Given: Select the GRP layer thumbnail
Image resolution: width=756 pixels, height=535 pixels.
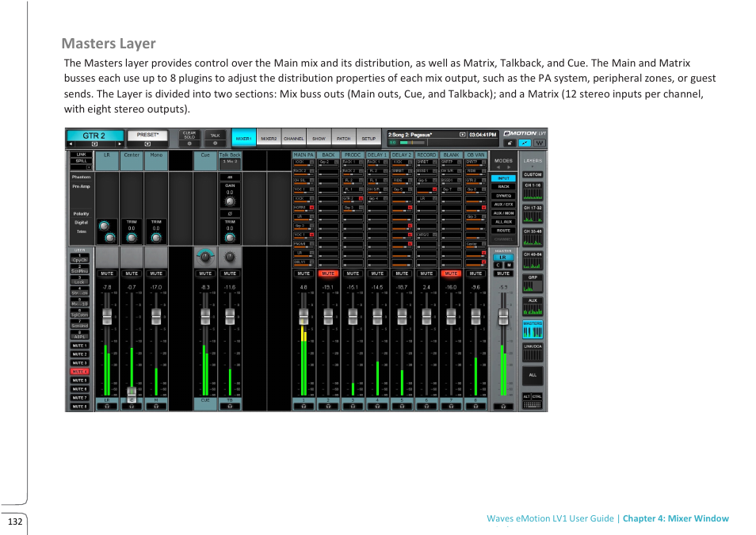Looking at the screenshot, I should tap(533, 284).
